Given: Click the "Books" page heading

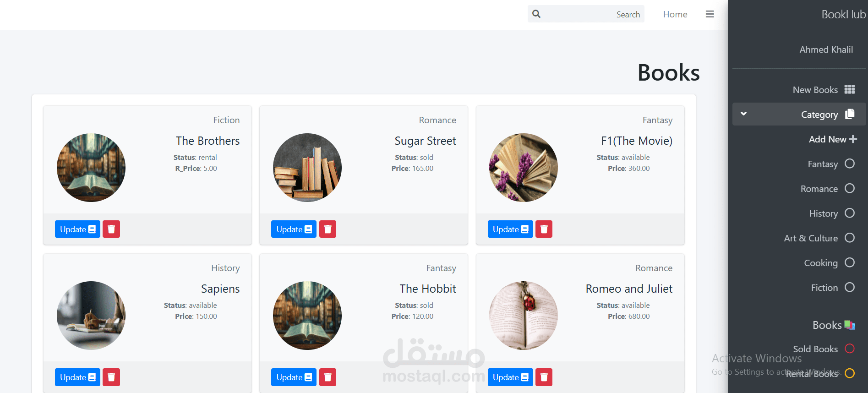Looking at the screenshot, I should [x=669, y=73].
